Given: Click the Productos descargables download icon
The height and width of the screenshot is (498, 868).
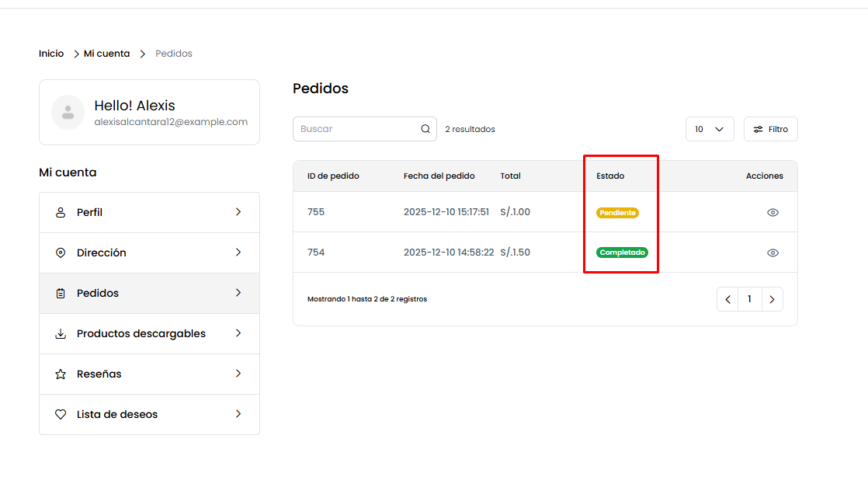Looking at the screenshot, I should pyautogui.click(x=61, y=334).
